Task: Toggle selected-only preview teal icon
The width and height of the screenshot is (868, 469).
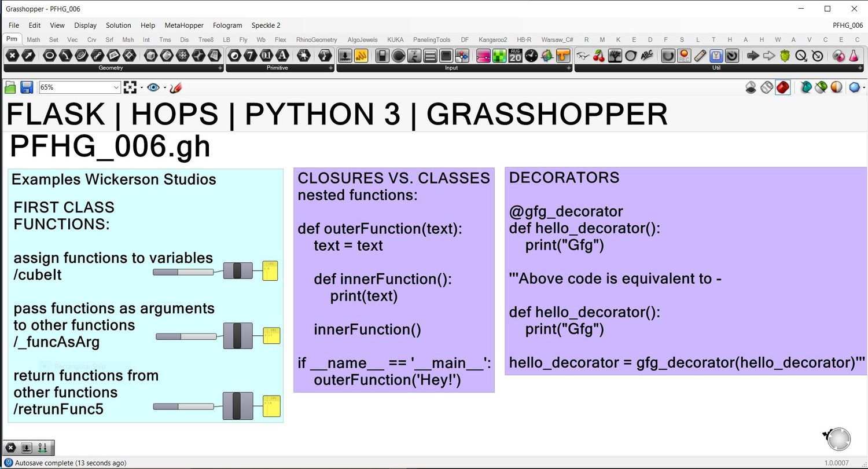Action: point(806,87)
